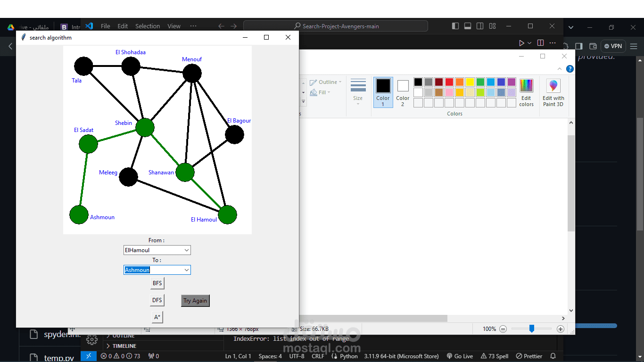Toggle the editor layout split icon in VS Code
Image resolution: width=644 pixels, height=362 pixels.
coord(540,42)
